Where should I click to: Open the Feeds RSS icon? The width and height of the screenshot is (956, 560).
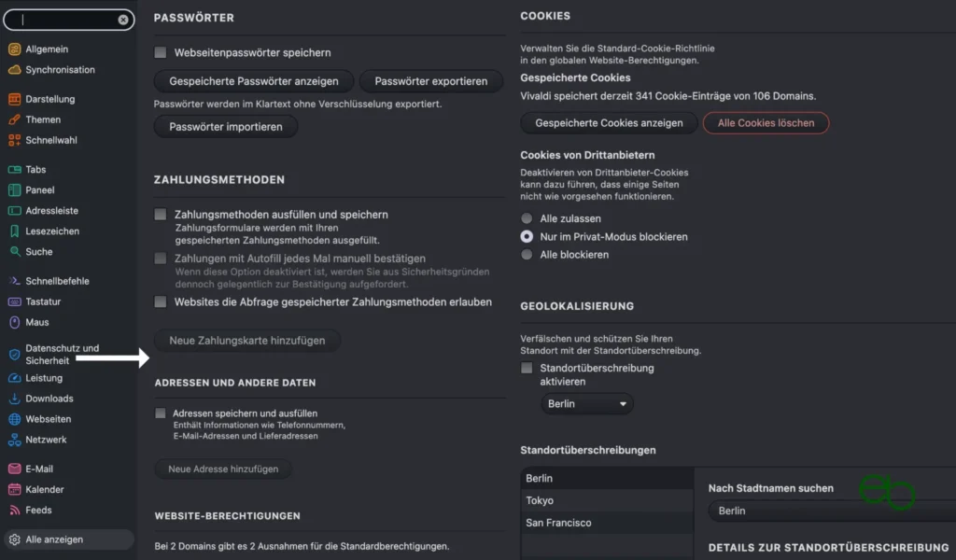tap(14, 510)
